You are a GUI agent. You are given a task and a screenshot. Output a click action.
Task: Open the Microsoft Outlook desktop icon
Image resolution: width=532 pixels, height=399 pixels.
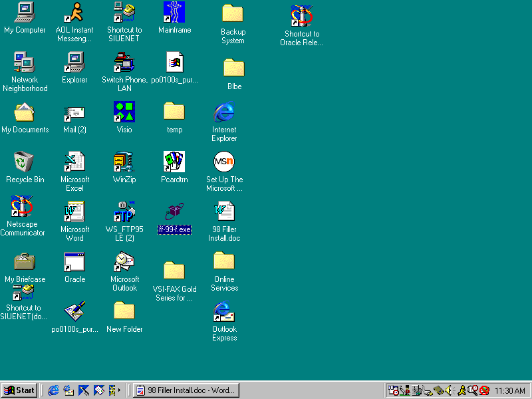coord(124,262)
